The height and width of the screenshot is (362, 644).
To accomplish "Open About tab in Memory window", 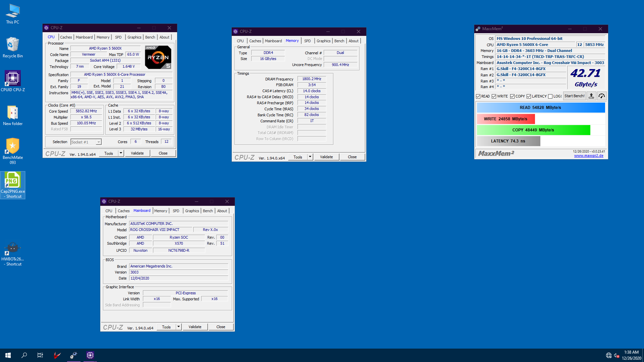I will click(x=354, y=41).
